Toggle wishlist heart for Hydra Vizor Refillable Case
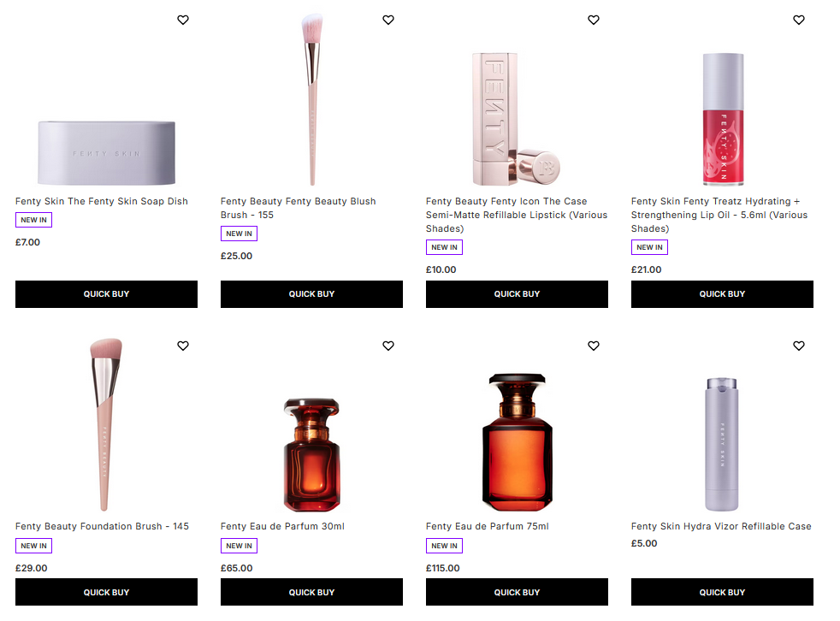Image resolution: width=840 pixels, height=621 pixels. click(799, 346)
